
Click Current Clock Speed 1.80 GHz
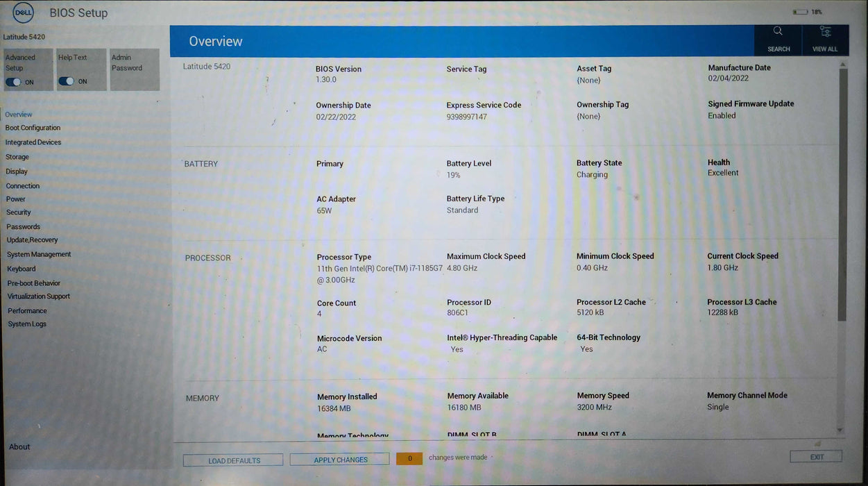[x=723, y=267]
